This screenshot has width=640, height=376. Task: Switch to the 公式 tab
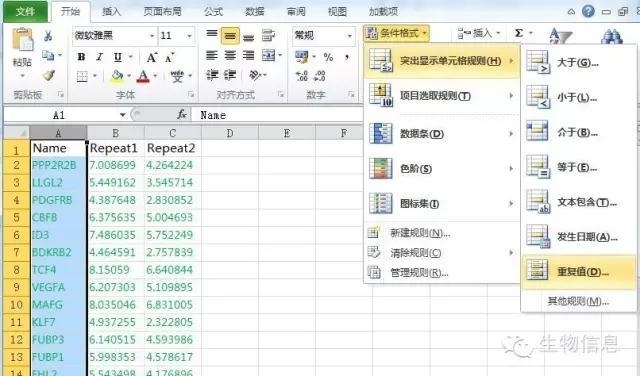pos(213,11)
